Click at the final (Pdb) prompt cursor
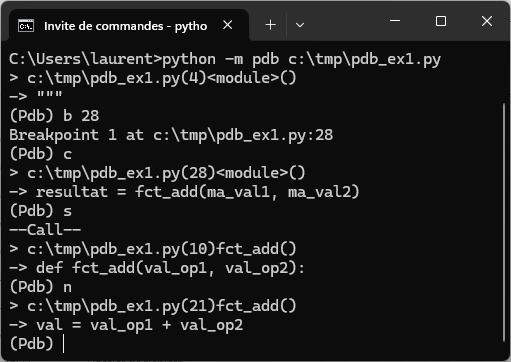 pyautogui.click(x=63, y=344)
